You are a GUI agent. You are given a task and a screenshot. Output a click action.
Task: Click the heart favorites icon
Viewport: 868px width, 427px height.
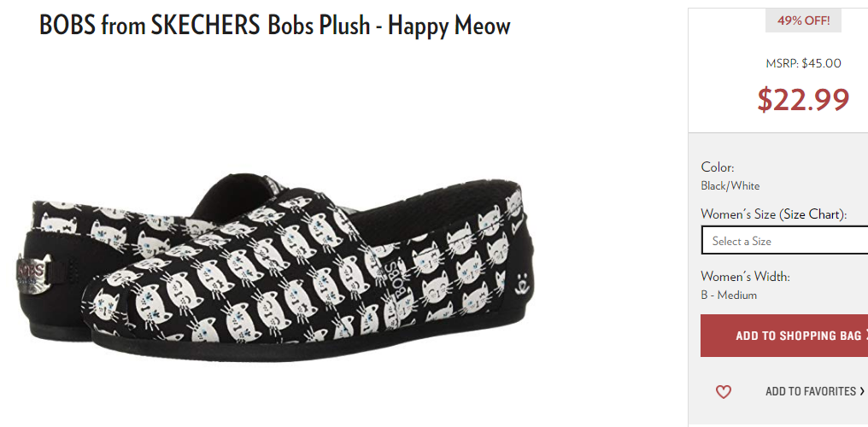pos(723,392)
